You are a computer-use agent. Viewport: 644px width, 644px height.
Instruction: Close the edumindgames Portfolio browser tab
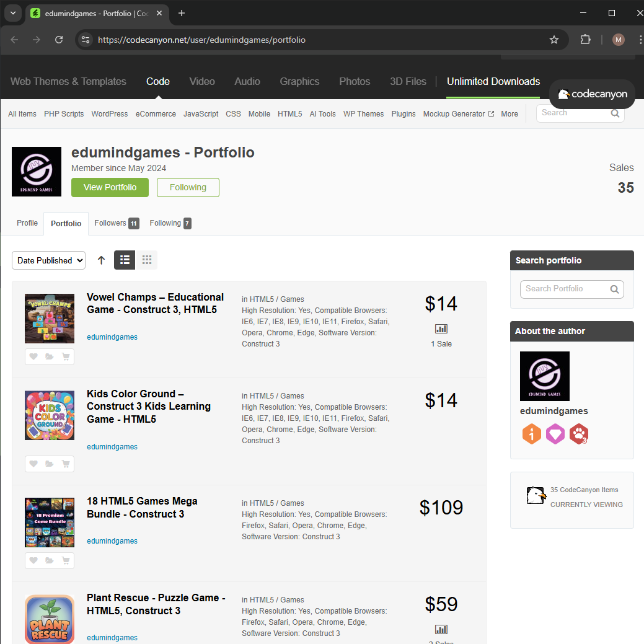[159, 13]
